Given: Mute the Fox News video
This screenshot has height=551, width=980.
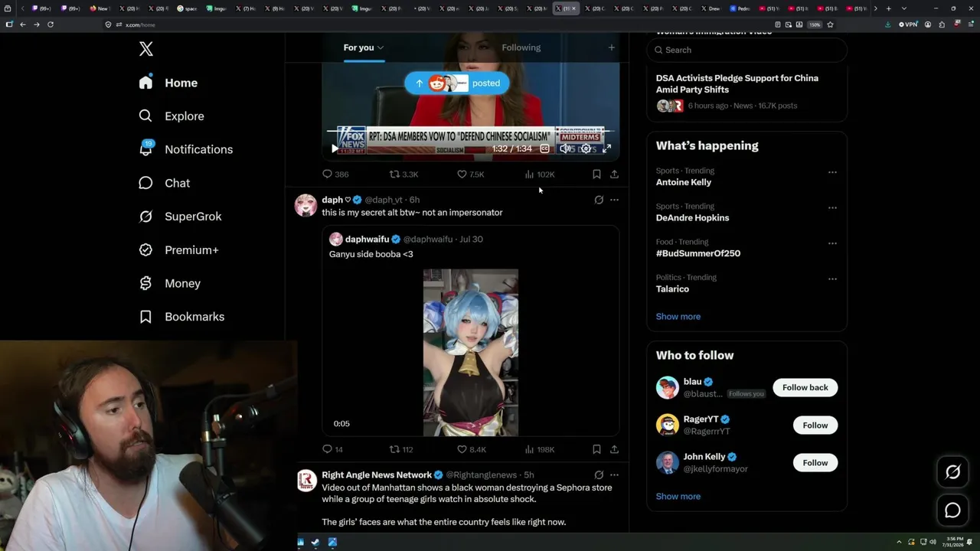Looking at the screenshot, I should tap(565, 148).
